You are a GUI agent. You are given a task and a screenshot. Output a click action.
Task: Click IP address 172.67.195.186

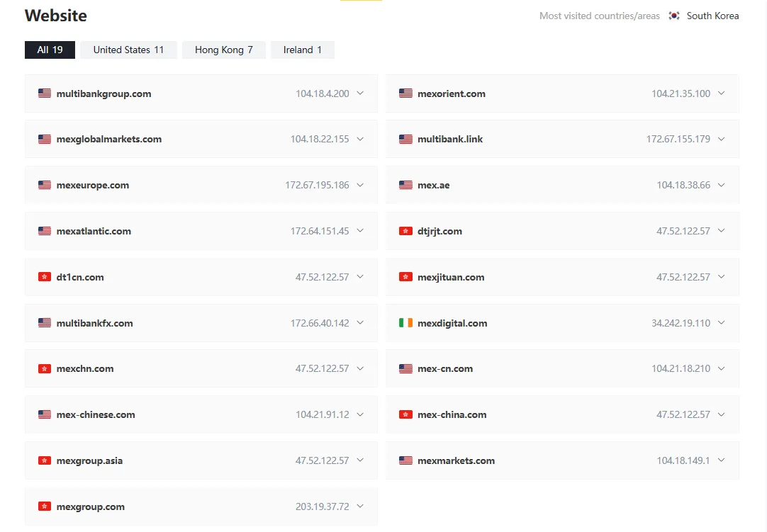click(317, 186)
